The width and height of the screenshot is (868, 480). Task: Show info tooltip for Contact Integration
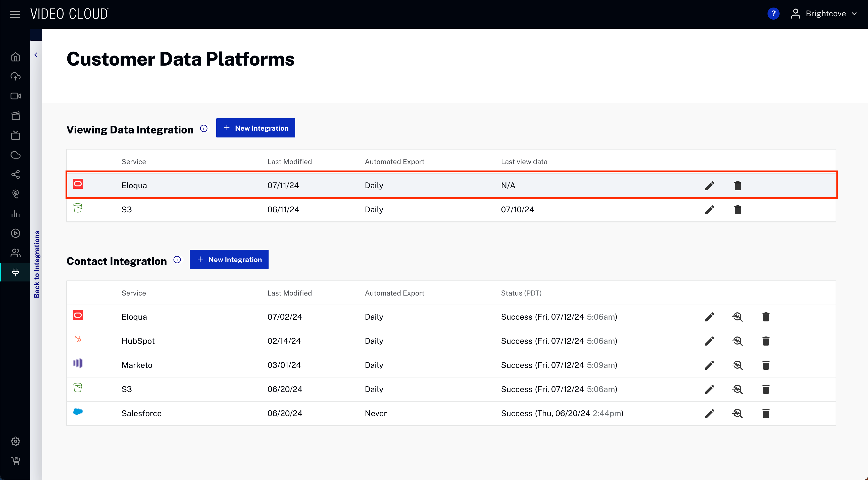click(177, 260)
